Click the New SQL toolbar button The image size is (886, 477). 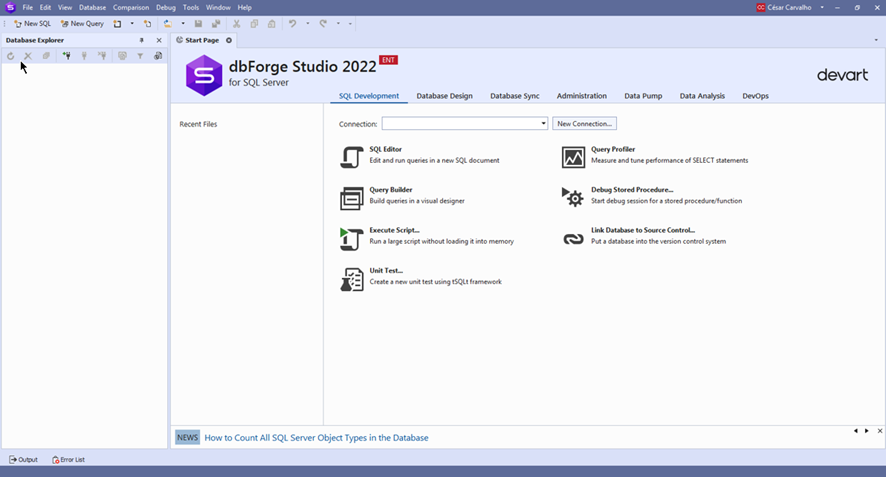[x=32, y=23]
